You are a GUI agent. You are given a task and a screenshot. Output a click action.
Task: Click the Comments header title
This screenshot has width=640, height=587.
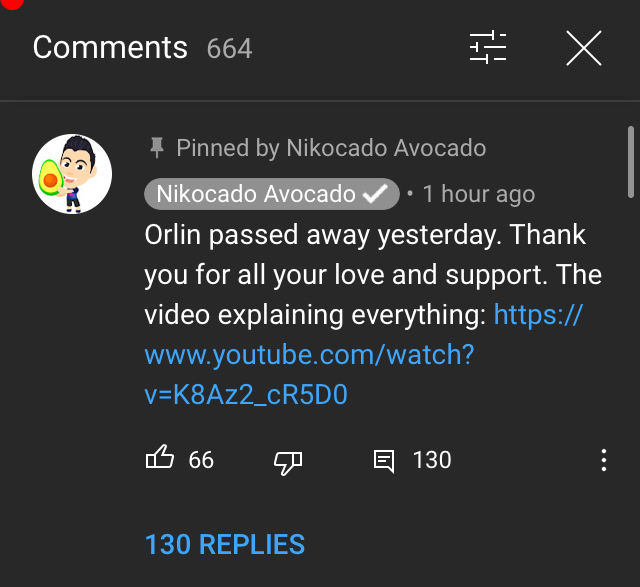(110, 47)
